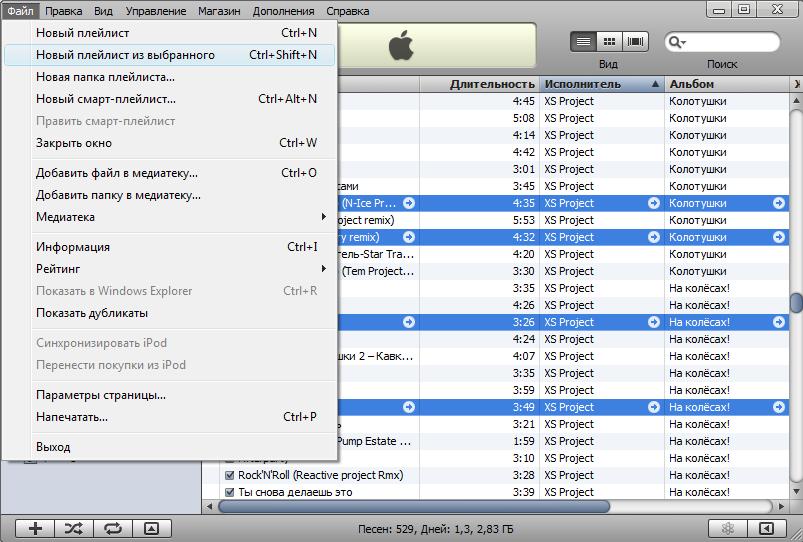Switch to grid view
The image size is (803, 542).
[x=608, y=41]
